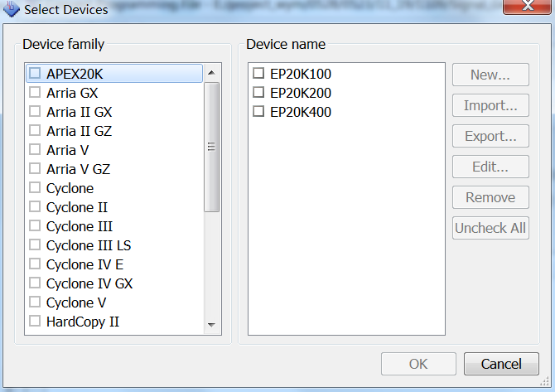555x392 pixels.
Task: Enable the Arria V family checkbox
Action: (x=35, y=150)
